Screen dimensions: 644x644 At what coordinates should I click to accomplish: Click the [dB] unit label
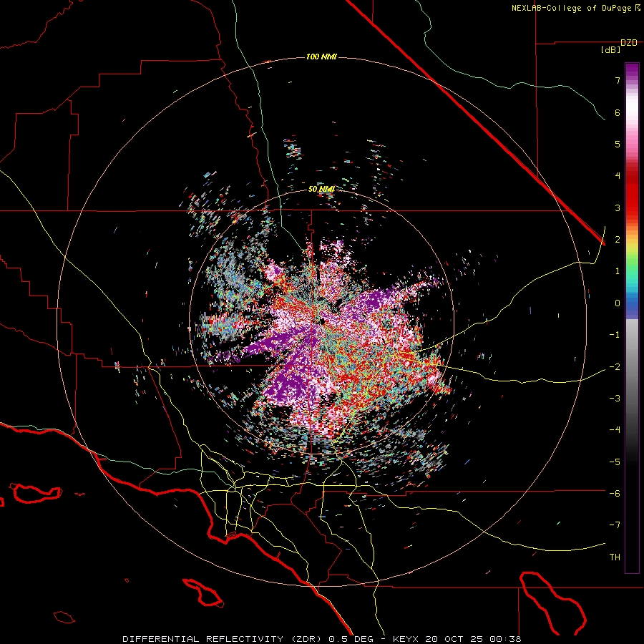pos(610,49)
